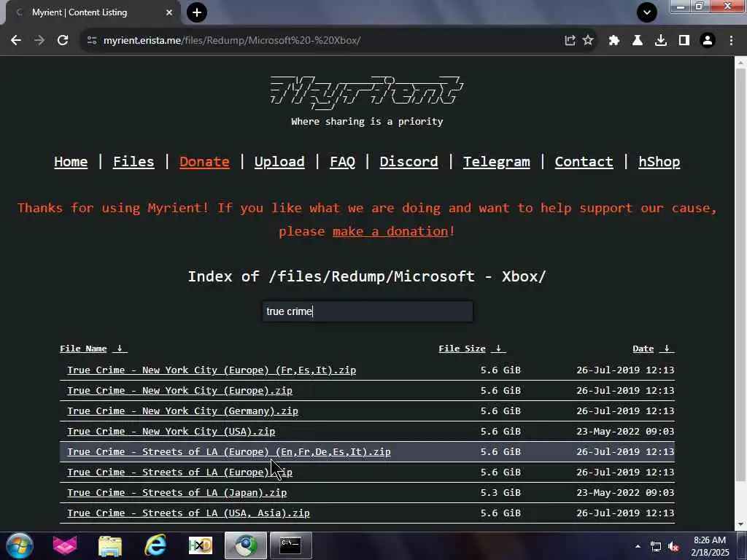
Task: Open Chrome Labs flask icon
Action: coord(638,41)
